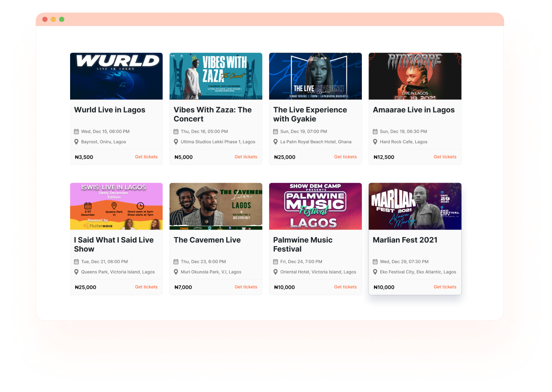This screenshot has height=392, width=552.
Task: Click the ₦12,500 price
Action: point(384,157)
